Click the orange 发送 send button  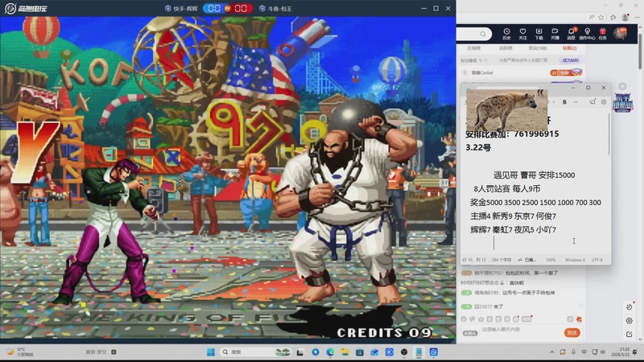(572, 332)
